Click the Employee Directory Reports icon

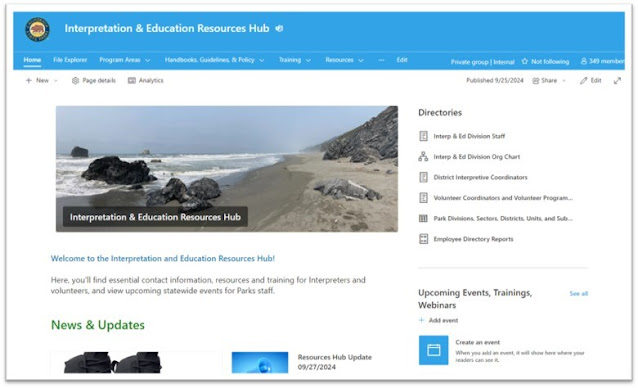[x=423, y=239]
